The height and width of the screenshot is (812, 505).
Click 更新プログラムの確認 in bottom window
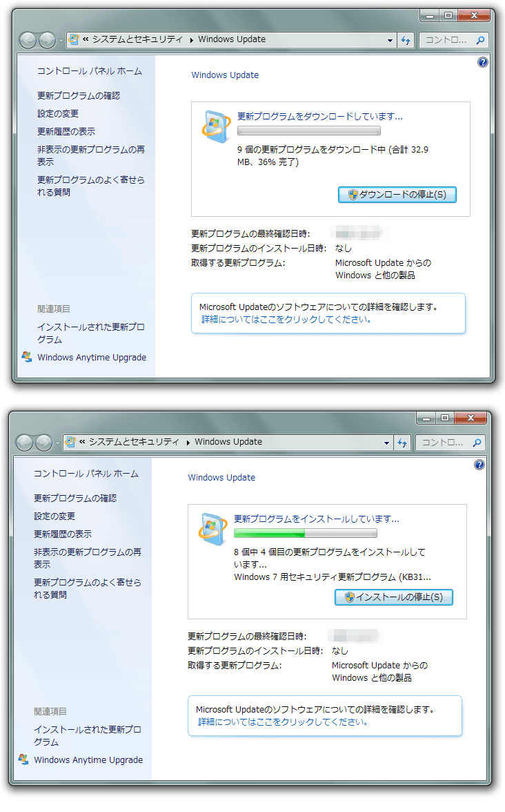[x=75, y=499]
